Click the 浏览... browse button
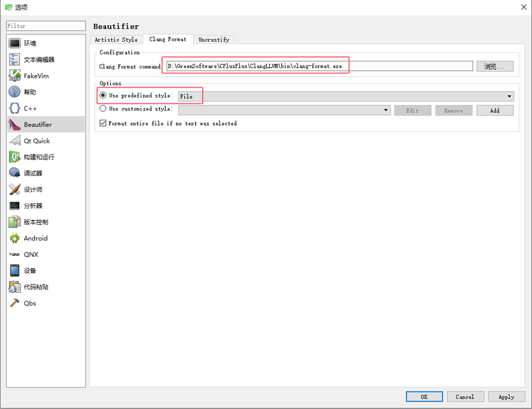The height and width of the screenshot is (409, 532). pyautogui.click(x=495, y=66)
